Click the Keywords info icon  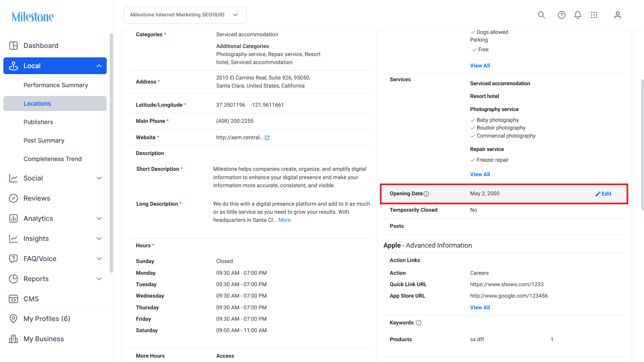pos(418,323)
